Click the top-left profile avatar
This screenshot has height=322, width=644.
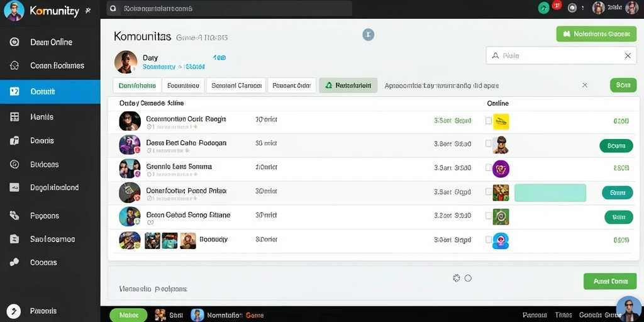tap(14, 11)
